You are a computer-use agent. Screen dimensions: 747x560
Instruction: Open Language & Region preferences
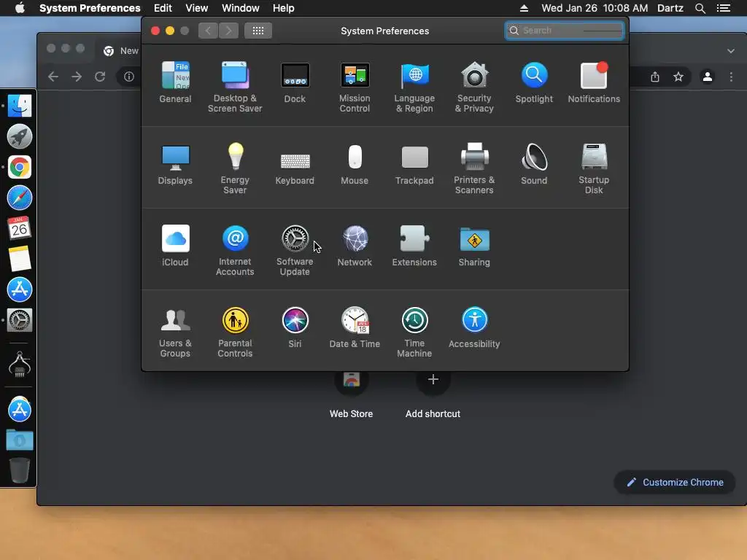click(414, 87)
